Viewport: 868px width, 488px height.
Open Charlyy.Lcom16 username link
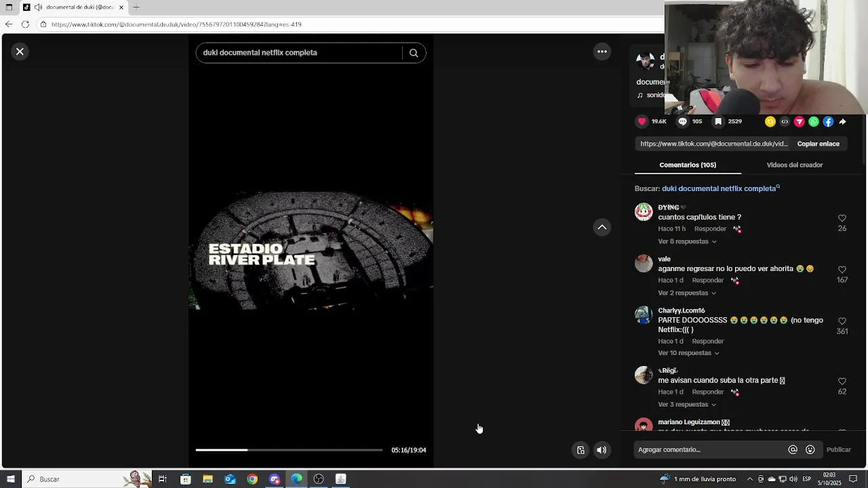click(x=682, y=310)
